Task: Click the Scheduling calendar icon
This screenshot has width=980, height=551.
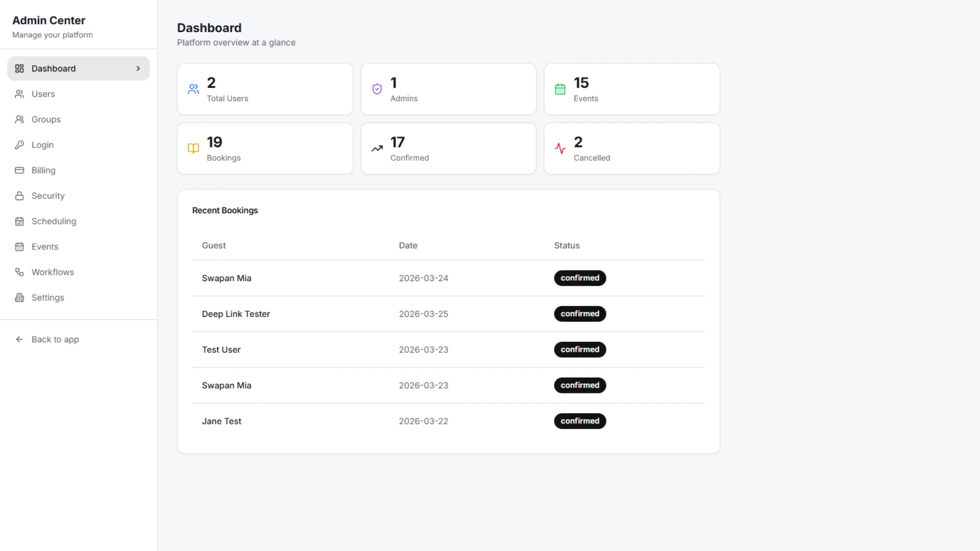Action: pyautogui.click(x=19, y=221)
